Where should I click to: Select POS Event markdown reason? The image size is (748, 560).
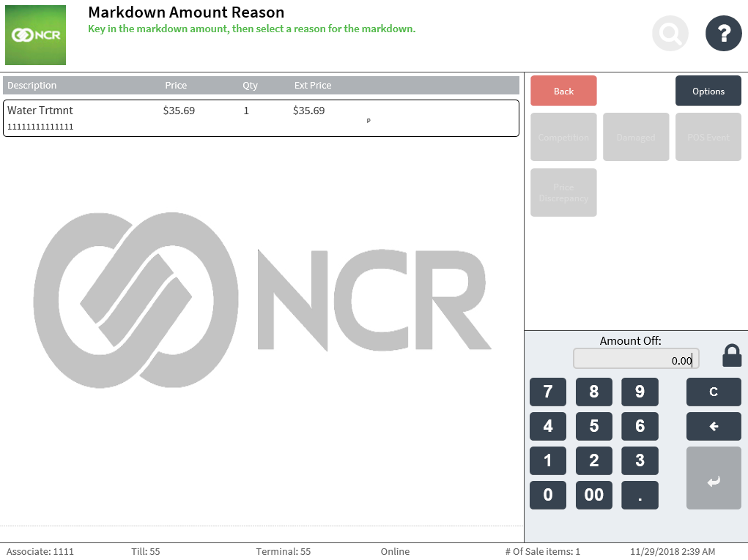708,137
